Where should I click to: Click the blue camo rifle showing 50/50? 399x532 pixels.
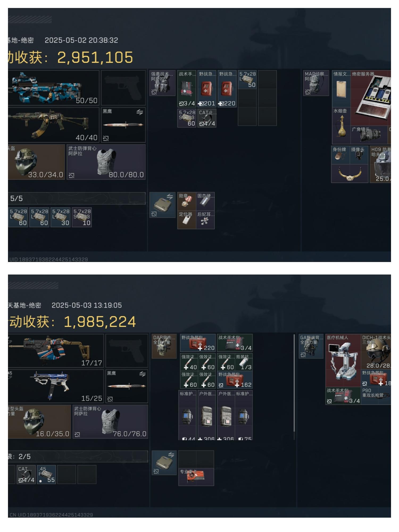[53, 88]
